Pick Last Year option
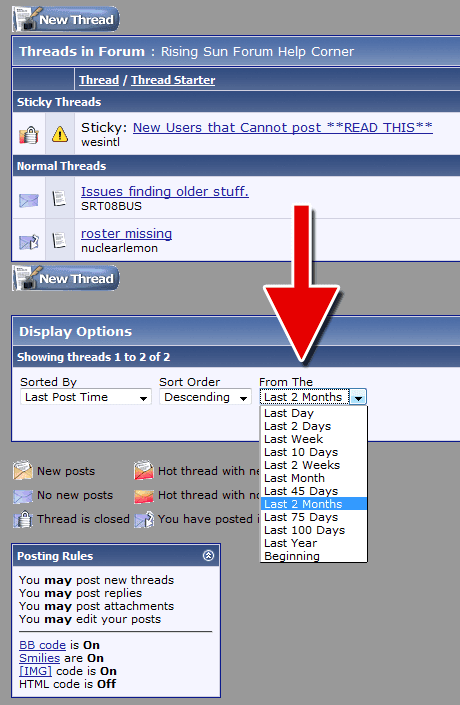 (x=314, y=544)
